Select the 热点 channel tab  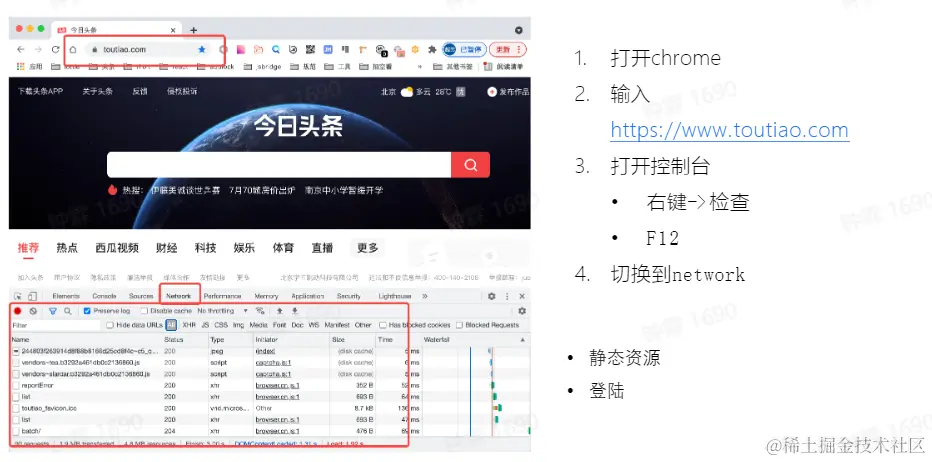point(67,248)
